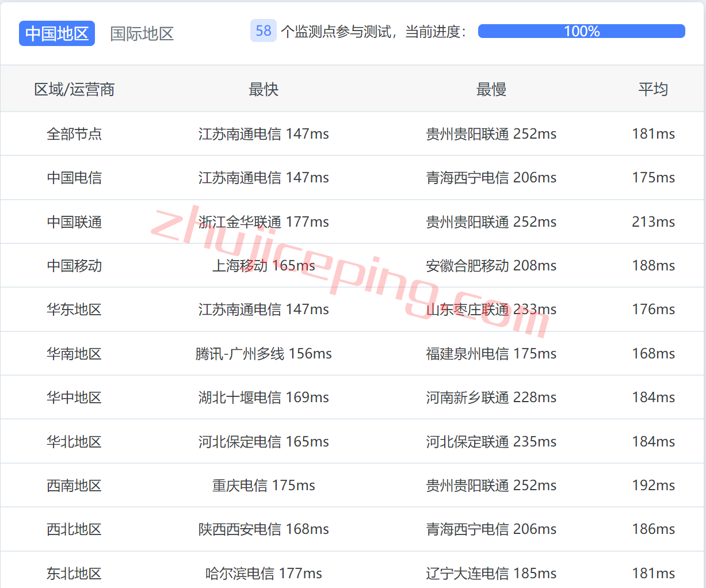Click 陕西西安电信 168ms cell
The height and width of the screenshot is (588, 706).
coord(264,529)
